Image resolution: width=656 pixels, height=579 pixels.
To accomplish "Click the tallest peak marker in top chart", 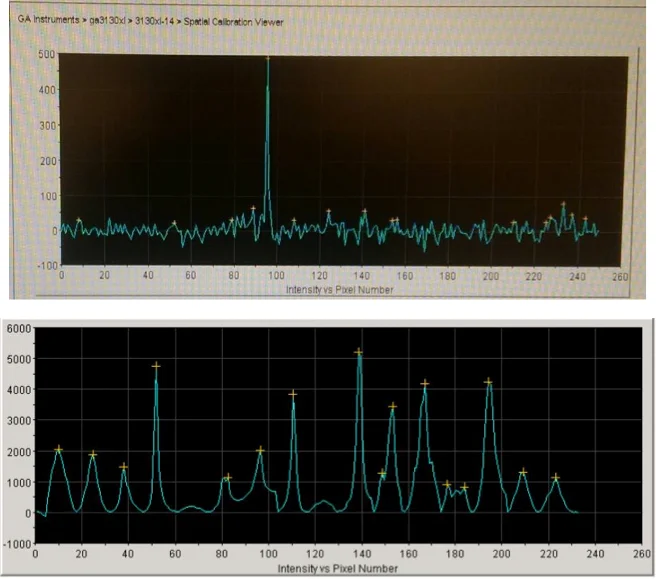I will tap(267, 59).
